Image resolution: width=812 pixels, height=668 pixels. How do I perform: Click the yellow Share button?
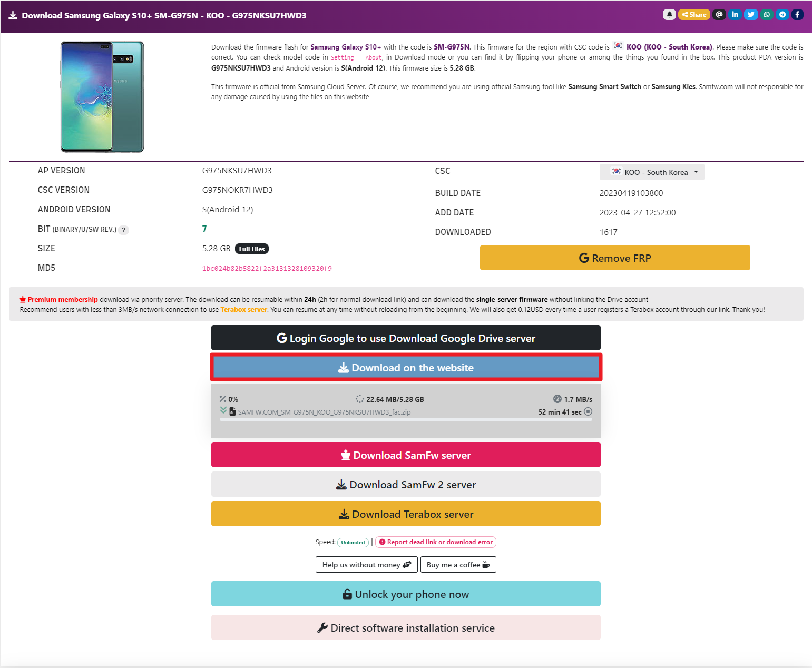(x=694, y=15)
